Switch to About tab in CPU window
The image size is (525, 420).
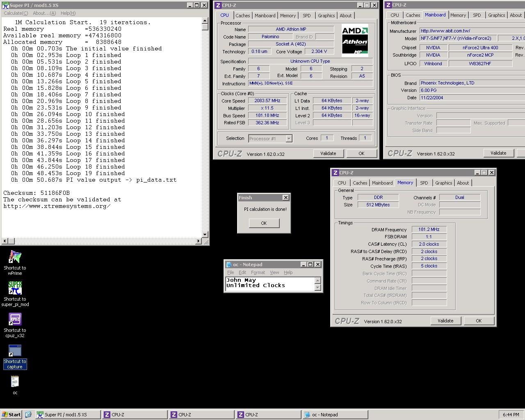tap(346, 16)
